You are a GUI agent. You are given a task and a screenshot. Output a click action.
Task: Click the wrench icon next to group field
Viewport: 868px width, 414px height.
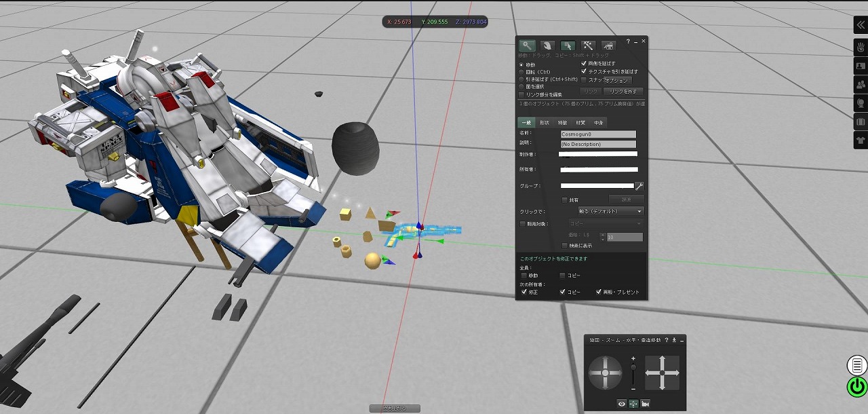pos(639,186)
